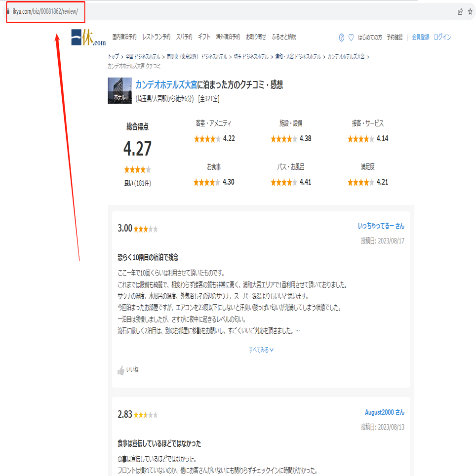Like the first review with thumbs-up

pos(128,370)
